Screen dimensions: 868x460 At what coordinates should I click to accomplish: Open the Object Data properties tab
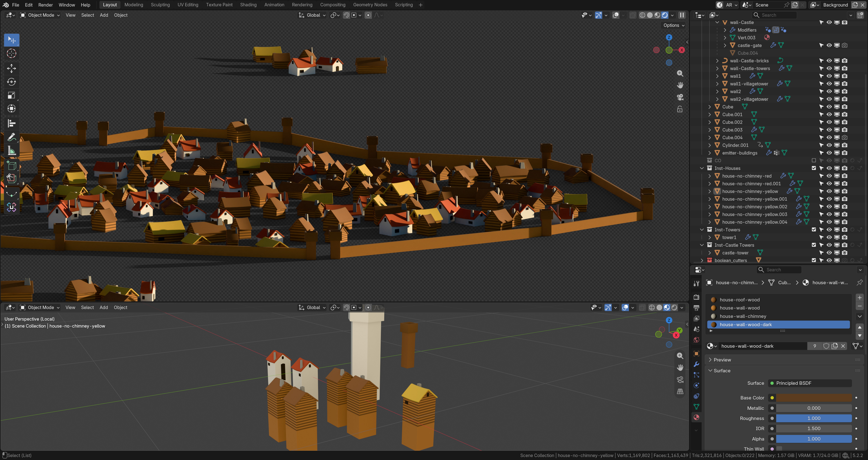click(x=696, y=407)
